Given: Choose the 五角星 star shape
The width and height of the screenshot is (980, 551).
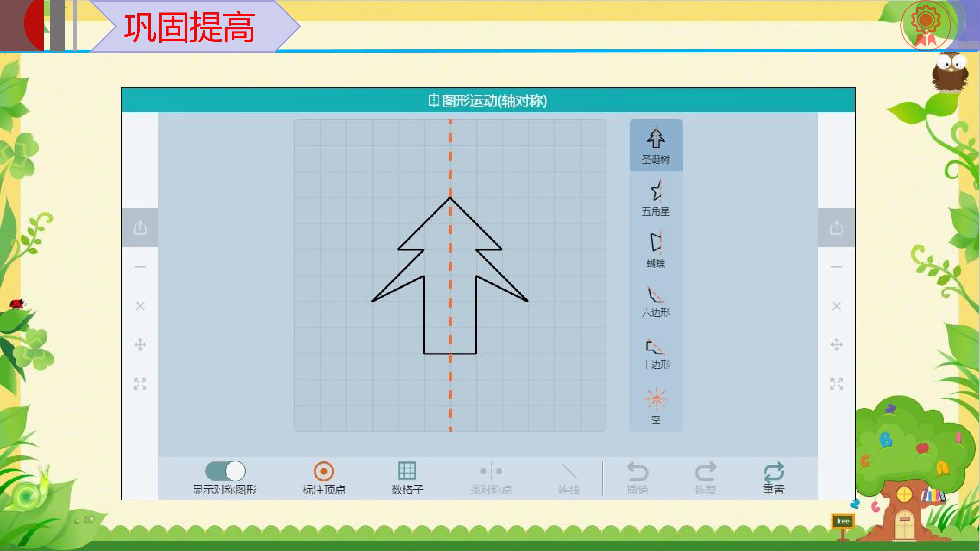Looking at the screenshot, I should click(656, 198).
